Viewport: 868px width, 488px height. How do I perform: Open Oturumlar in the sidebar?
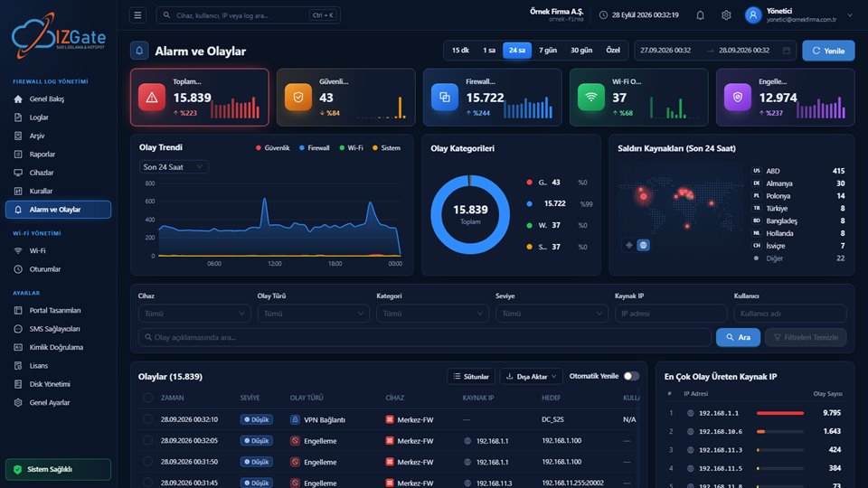[58, 269]
